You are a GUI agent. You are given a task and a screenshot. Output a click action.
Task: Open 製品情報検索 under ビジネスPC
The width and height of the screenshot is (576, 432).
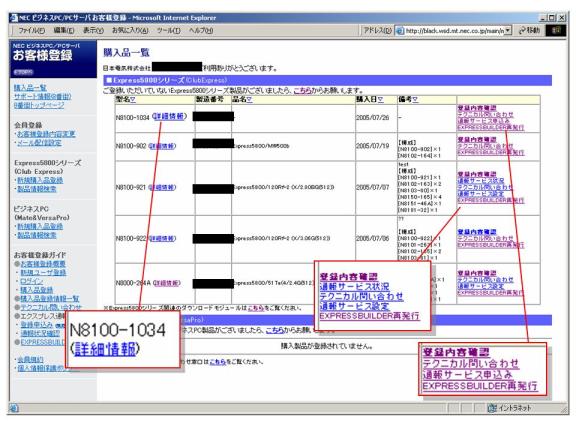tap(37, 235)
